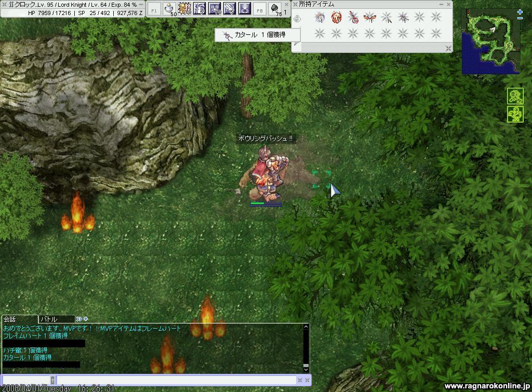The height and width of the screenshot is (392, 532).
Task: Click the basic info window title icon
Action: [4, 4]
